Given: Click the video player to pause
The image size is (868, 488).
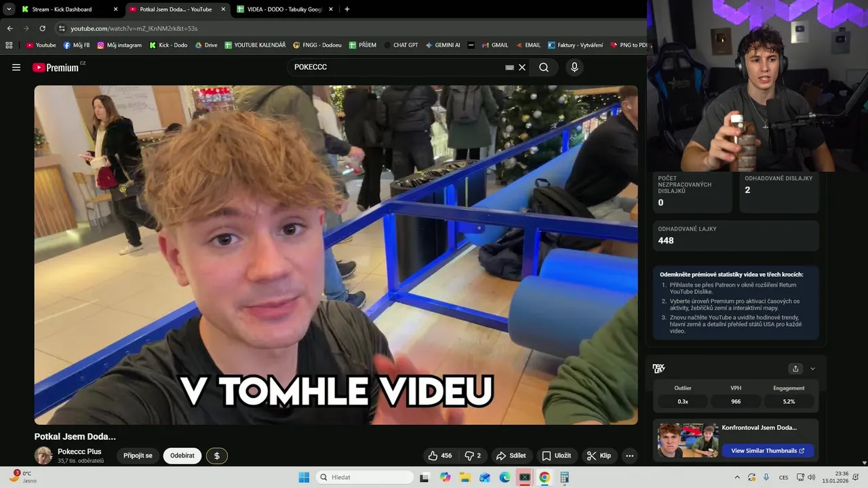Looking at the screenshot, I should [x=336, y=255].
